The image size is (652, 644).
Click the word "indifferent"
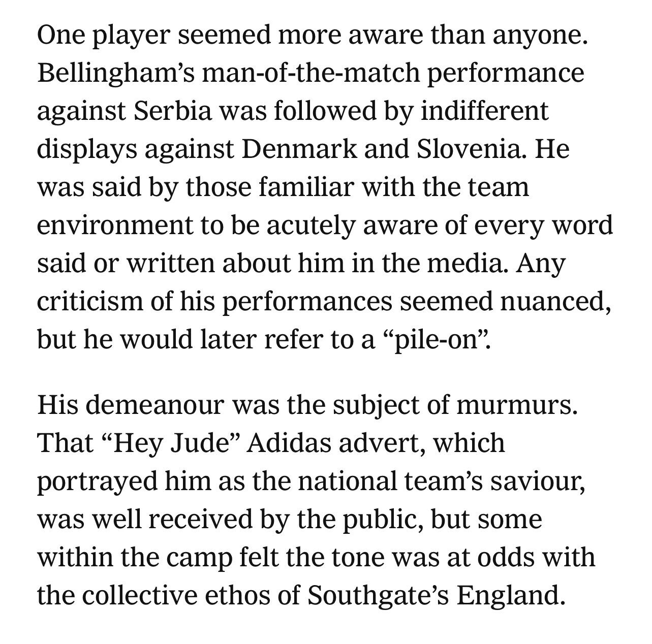tap(485, 111)
